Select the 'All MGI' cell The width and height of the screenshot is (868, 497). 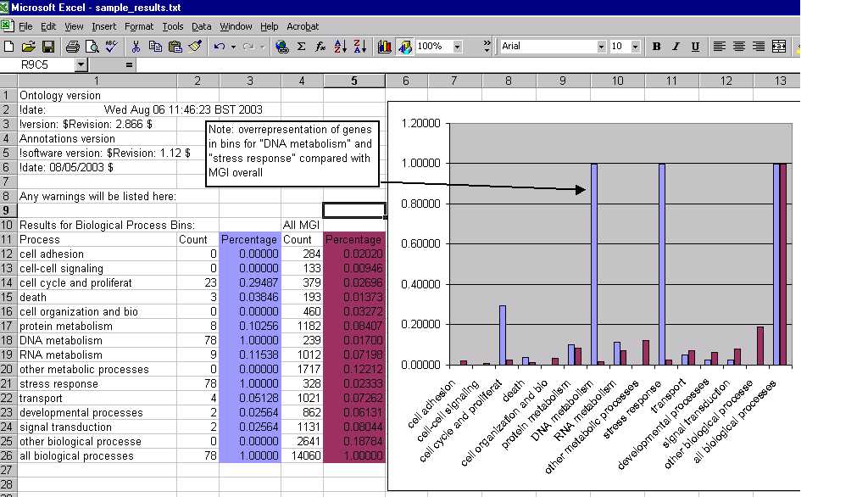303,225
